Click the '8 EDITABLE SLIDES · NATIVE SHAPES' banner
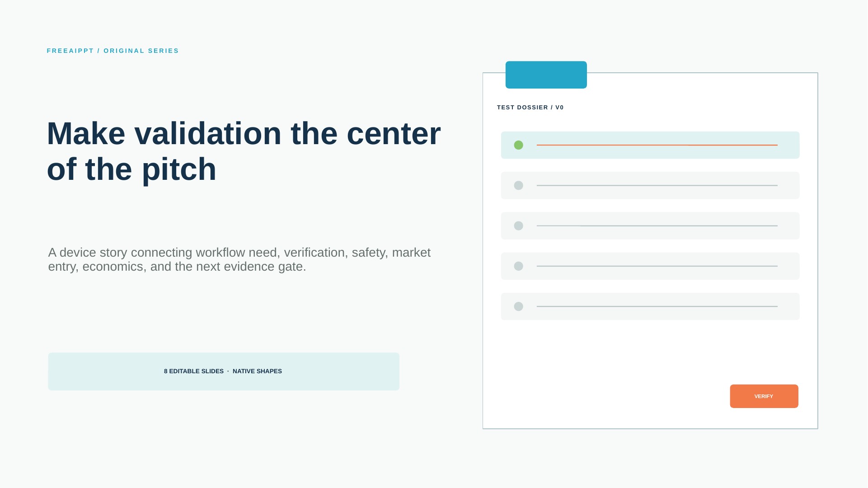Screen dimensions: 868x488 click(224, 371)
